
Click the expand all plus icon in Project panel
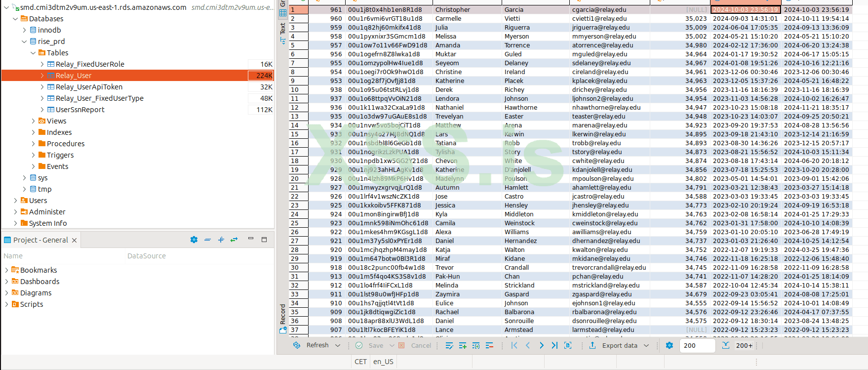[221, 240]
